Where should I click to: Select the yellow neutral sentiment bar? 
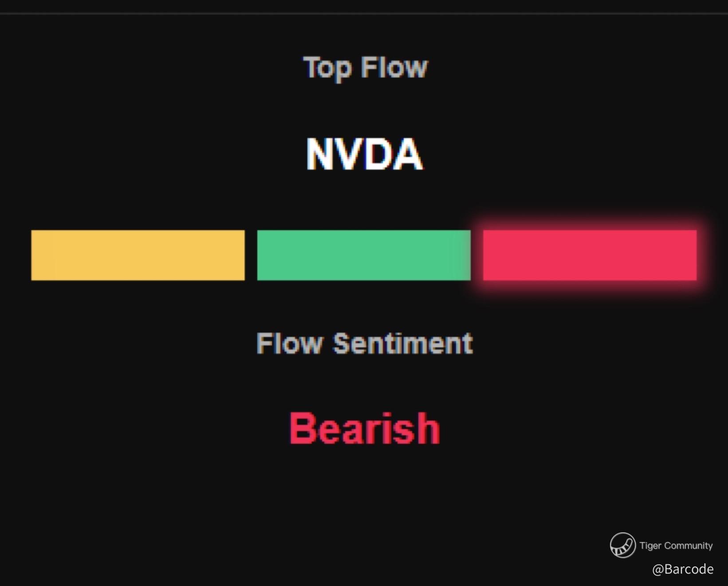tap(138, 255)
